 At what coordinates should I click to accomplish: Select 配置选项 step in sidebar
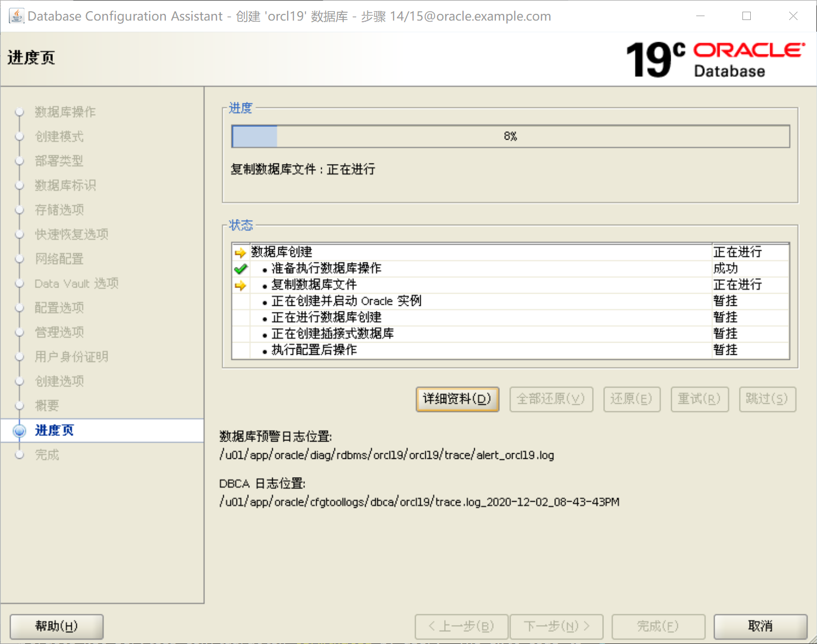59,308
